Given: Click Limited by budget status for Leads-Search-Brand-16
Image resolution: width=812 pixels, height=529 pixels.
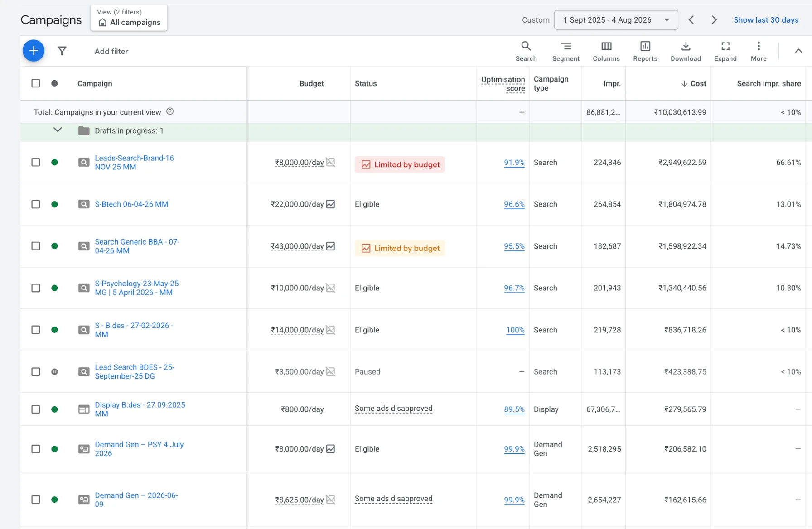Looking at the screenshot, I should tap(400, 164).
